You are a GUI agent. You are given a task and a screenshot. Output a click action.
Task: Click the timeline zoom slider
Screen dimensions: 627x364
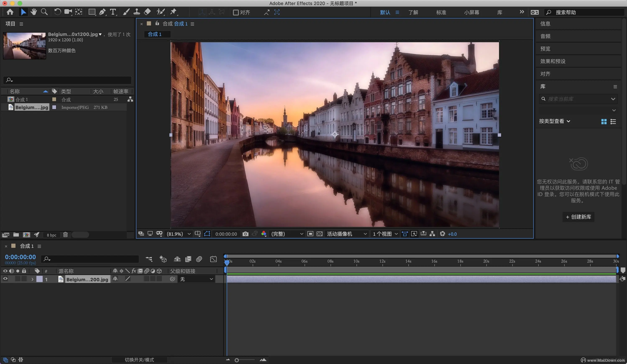tap(237, 360)
